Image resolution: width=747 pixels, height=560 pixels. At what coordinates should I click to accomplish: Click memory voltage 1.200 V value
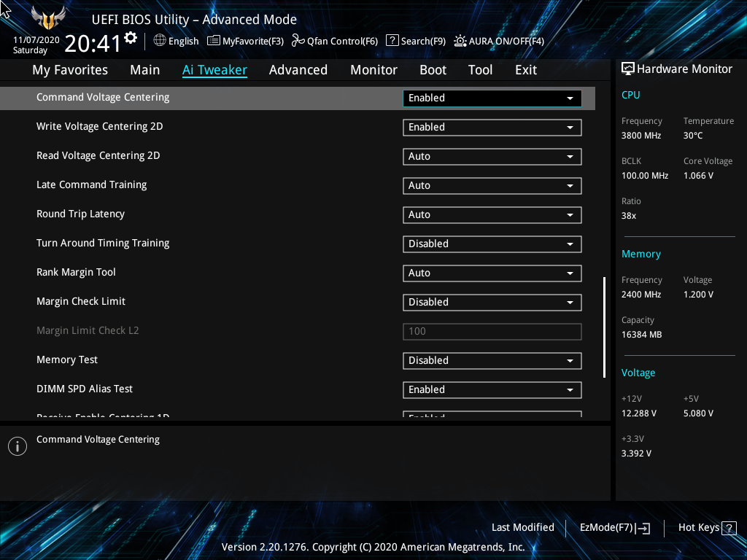[698, 295]
